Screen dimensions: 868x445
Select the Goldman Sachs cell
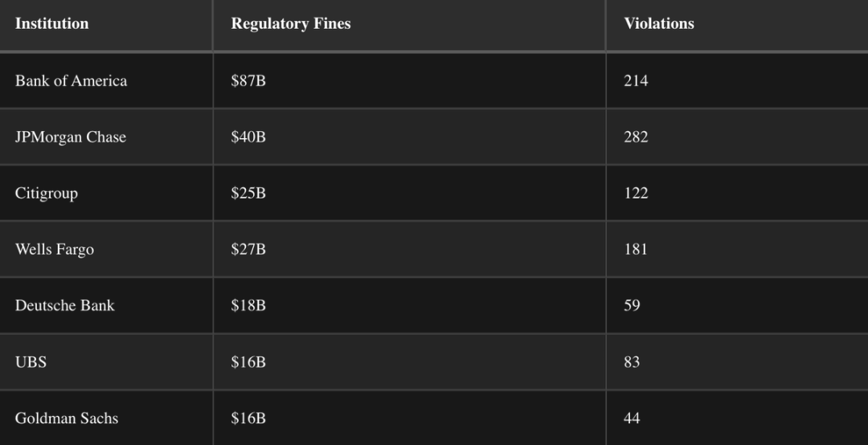[x=67, y=418]
